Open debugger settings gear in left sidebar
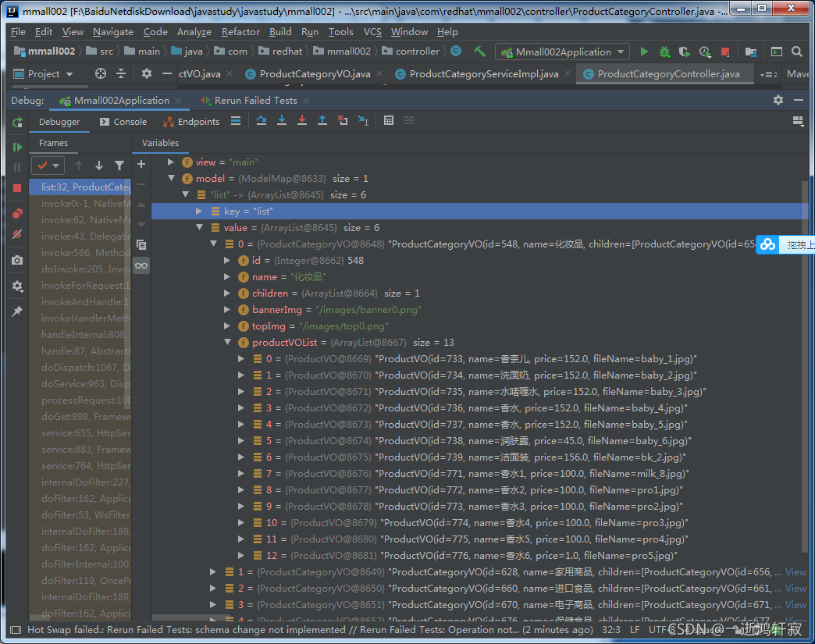Image resolution: width=815 pixels, height=644 pixels. tap(17, 286)
